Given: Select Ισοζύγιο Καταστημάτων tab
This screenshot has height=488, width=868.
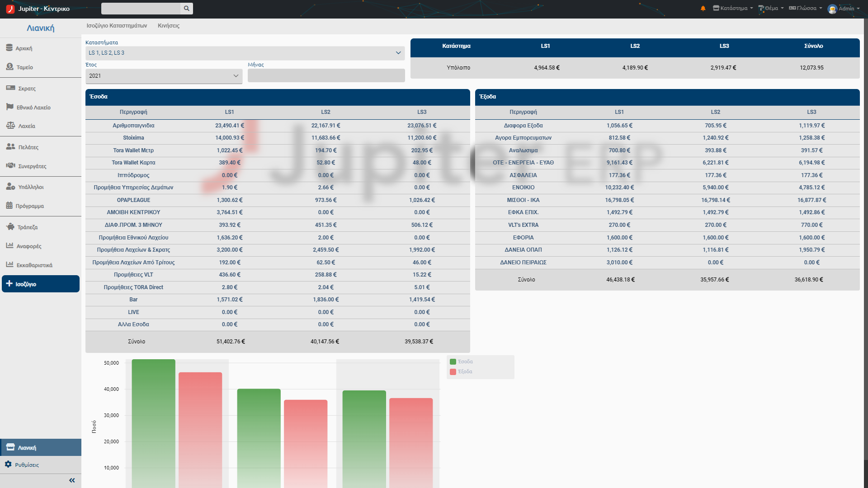Looking at the screenshot, I should (117, 26).
